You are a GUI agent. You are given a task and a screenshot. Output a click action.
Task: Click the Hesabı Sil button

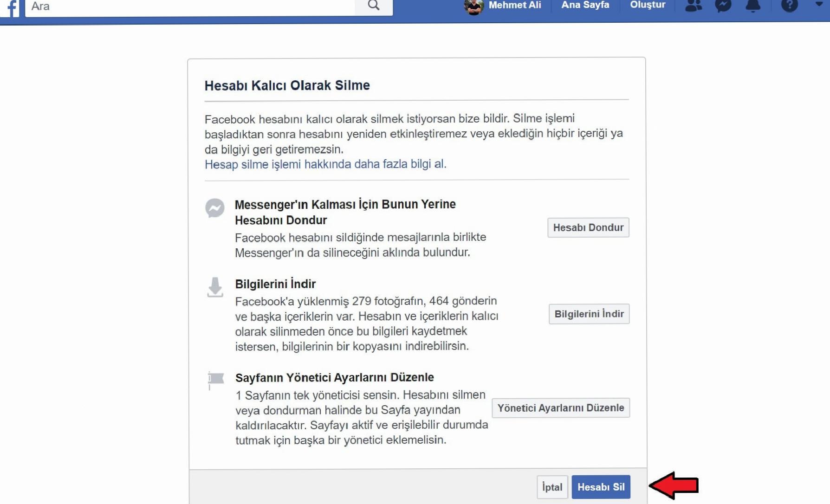point(601,487)
